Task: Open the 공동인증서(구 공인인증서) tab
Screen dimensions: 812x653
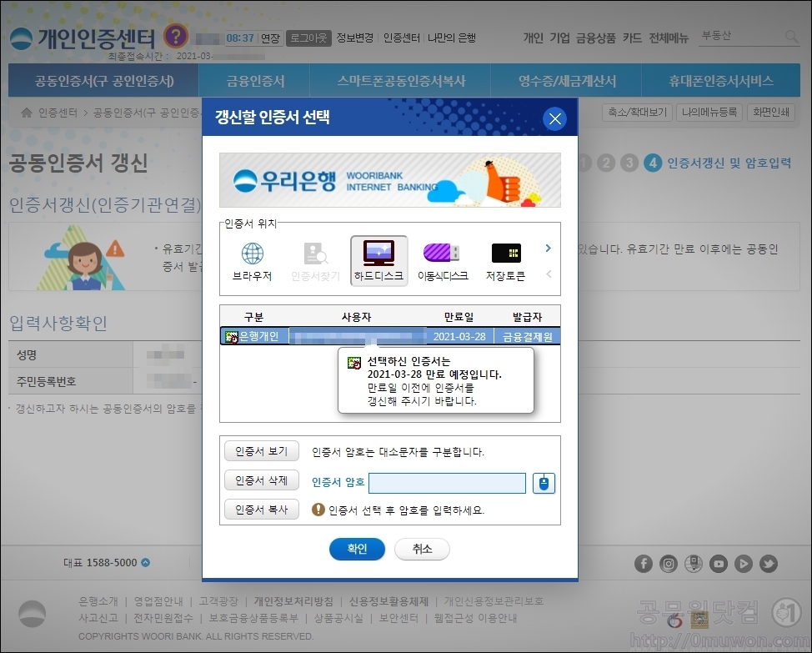Action: click(x=104, y=81)
